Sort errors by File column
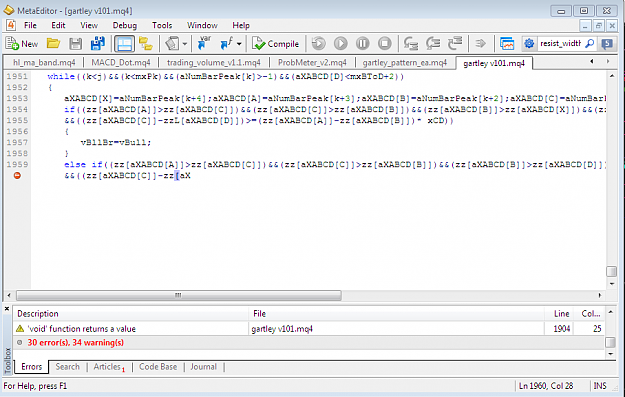 (x=397, y=314)
